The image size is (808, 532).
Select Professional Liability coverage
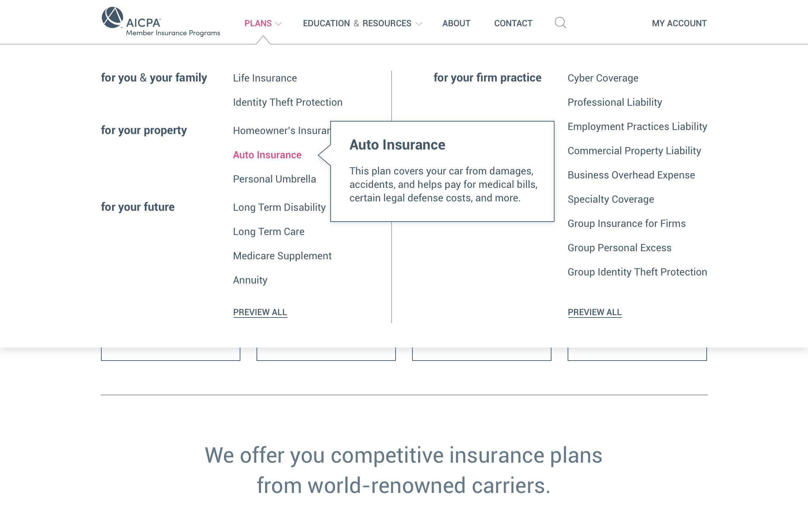615,102
